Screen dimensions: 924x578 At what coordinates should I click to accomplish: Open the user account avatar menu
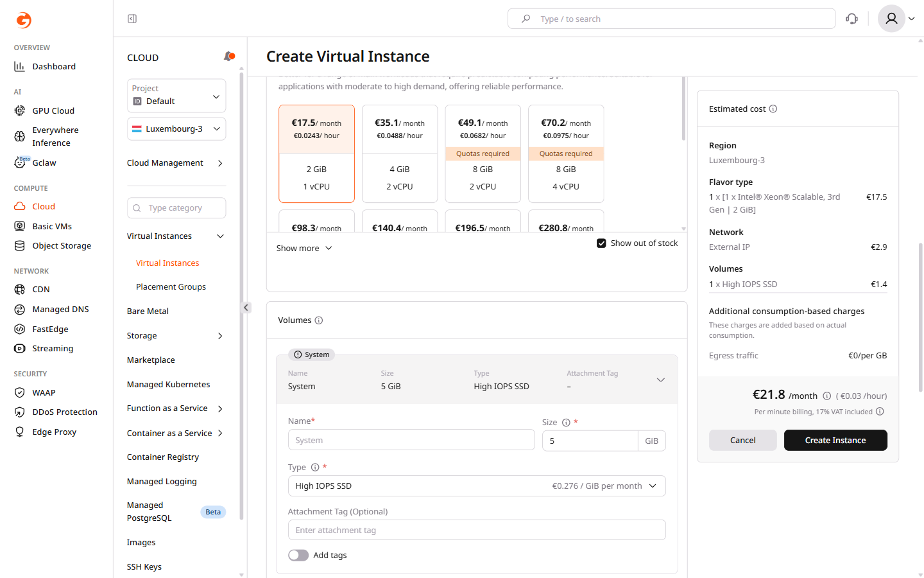pos(896,19)
